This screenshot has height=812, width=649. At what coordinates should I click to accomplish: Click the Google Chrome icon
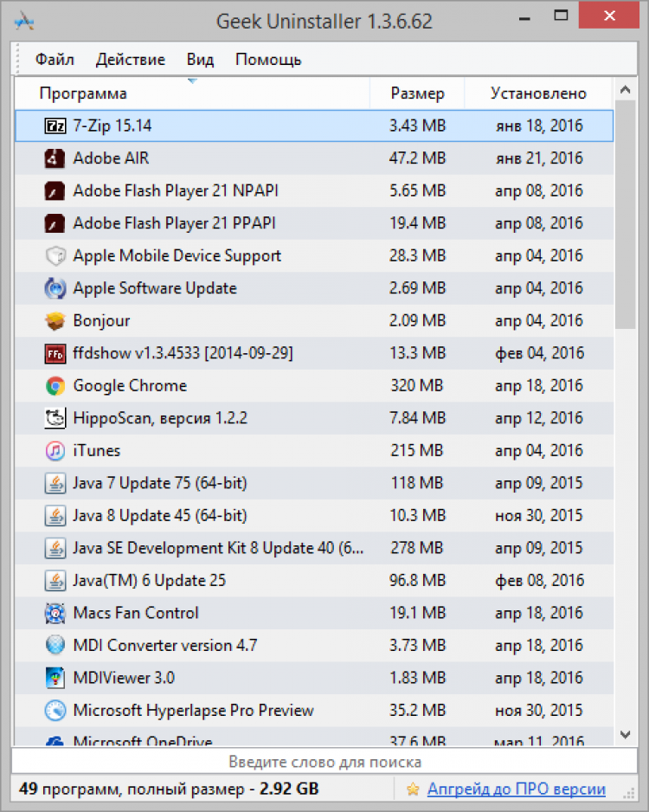coord(55,386)
